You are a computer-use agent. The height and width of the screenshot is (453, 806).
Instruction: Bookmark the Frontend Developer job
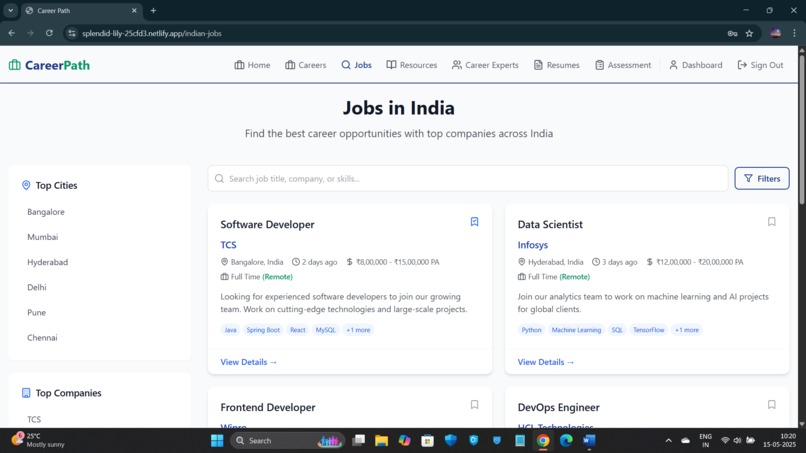point(474,405)
